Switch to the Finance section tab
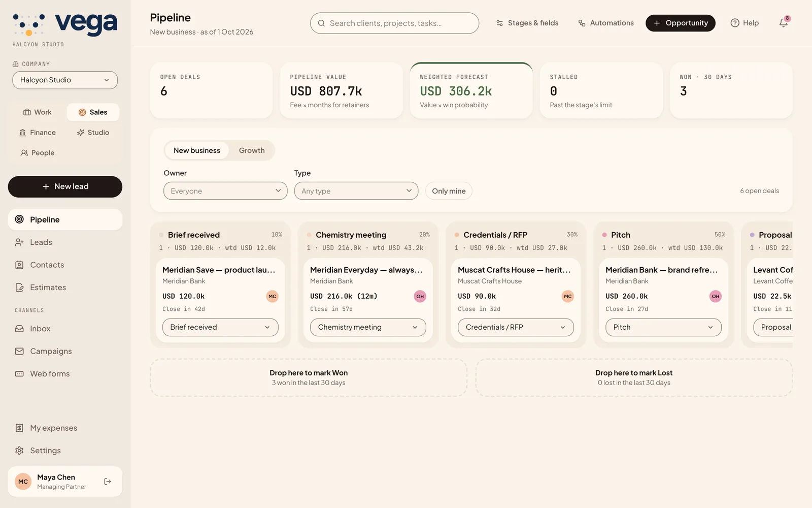 [x=38, y=133]
